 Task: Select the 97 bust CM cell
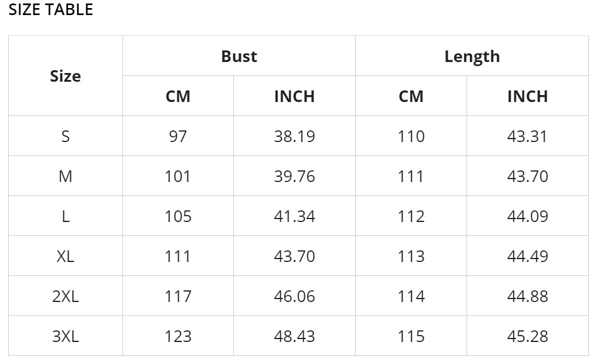pos(178,136)
